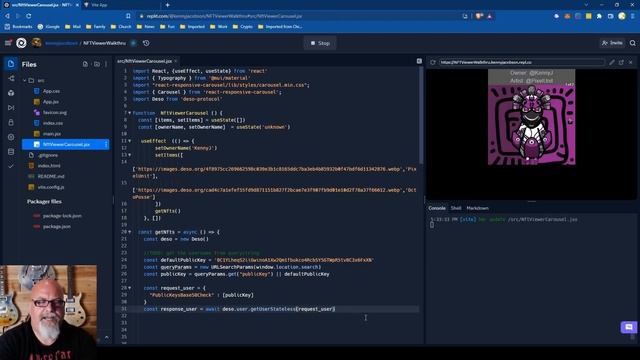The height and width of the screenshot is (360, 640).
Task: Open the Database icon in sidebar
Action: point(11,152)
